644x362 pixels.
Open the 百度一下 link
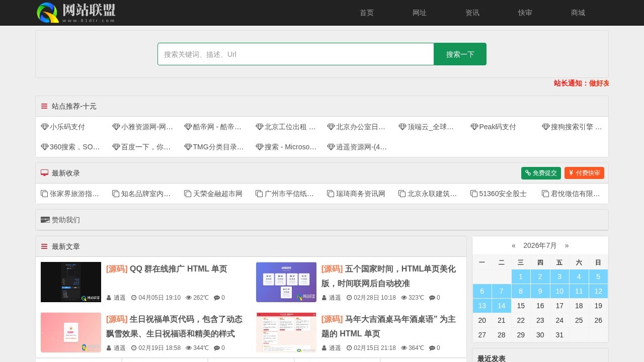142,147
